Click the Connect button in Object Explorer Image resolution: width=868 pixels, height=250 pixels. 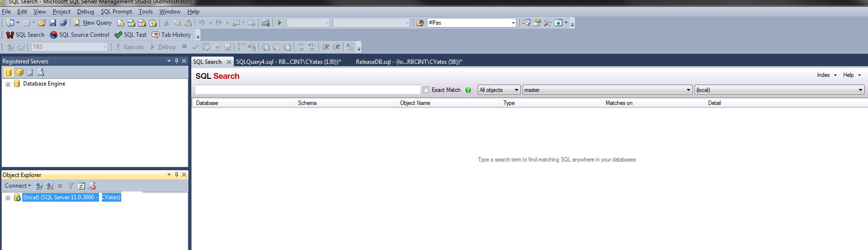pyautogui.click(x=17, y=186)
